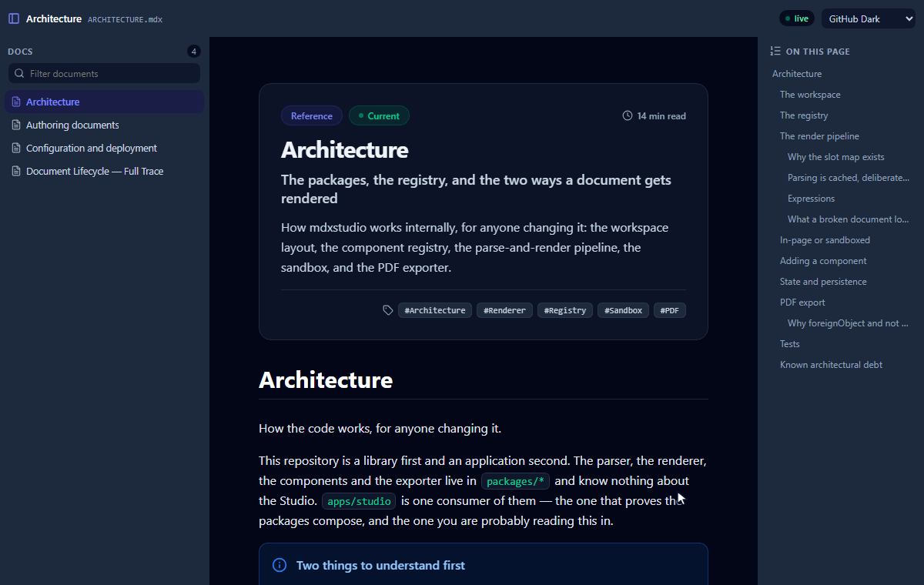Jump to Adding a component section
The width and height of the screenshot is (924, 585).
[823, 261]
